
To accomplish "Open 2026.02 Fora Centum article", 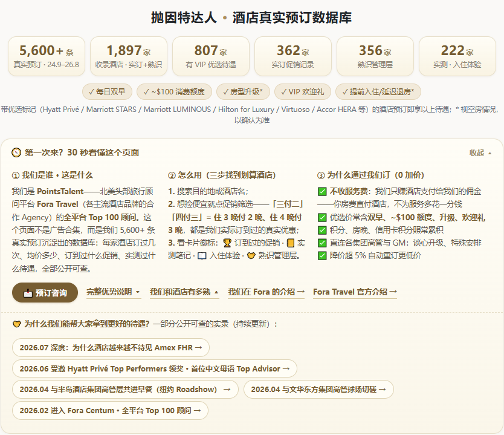I will pyautogui.click(x=110, y=411).
